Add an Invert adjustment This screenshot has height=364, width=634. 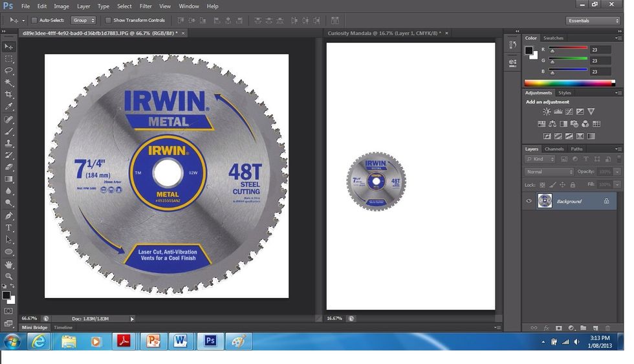[547, 136]
